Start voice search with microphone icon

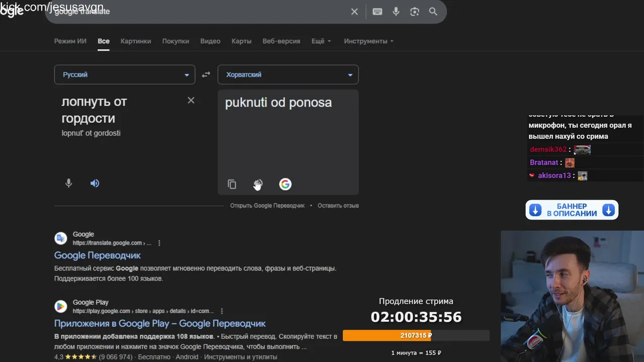(396, 12)
